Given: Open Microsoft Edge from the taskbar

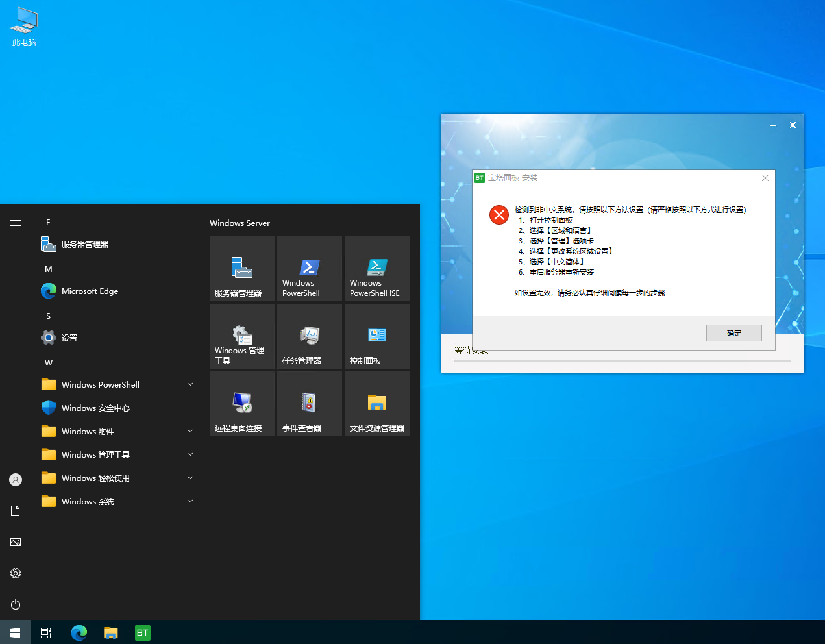Looking at the screenshot, I should click(x=79, y=632).
